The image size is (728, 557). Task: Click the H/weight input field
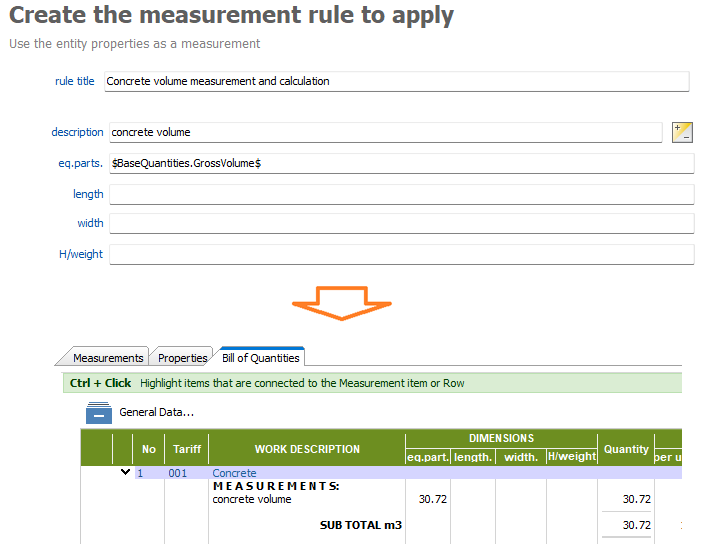coord(400,254)
